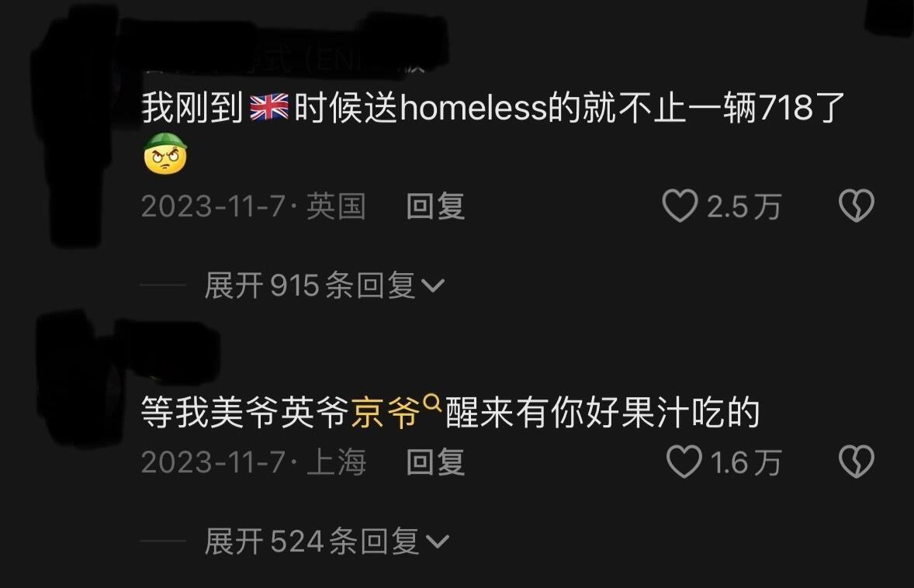Reply to the comment from 上海
This screenshot has height=588, width=914.
tap(435, 462)
